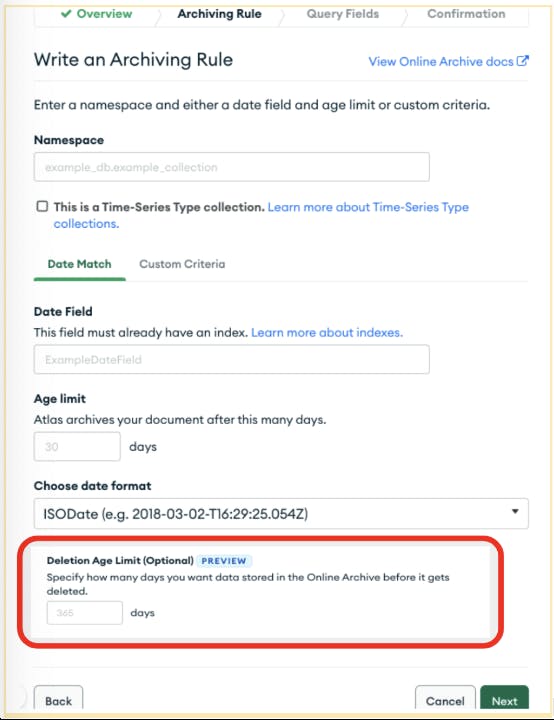Focus the Namespace input field

point(232,167)
